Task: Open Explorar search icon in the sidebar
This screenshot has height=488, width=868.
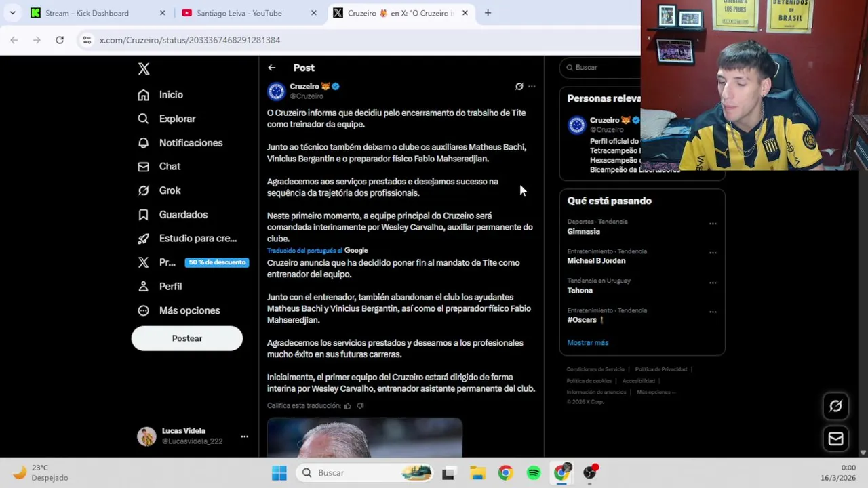Action: tap(143, 119)
